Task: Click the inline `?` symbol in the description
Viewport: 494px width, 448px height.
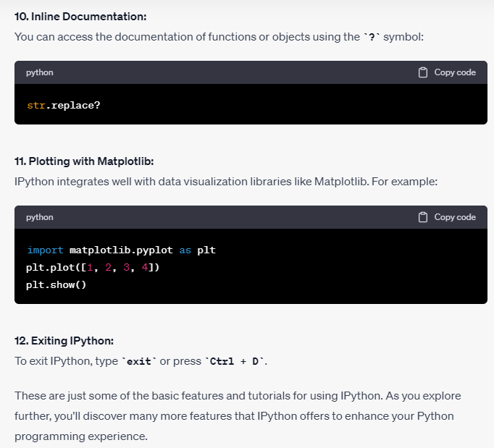Action: tap(372, 37)
